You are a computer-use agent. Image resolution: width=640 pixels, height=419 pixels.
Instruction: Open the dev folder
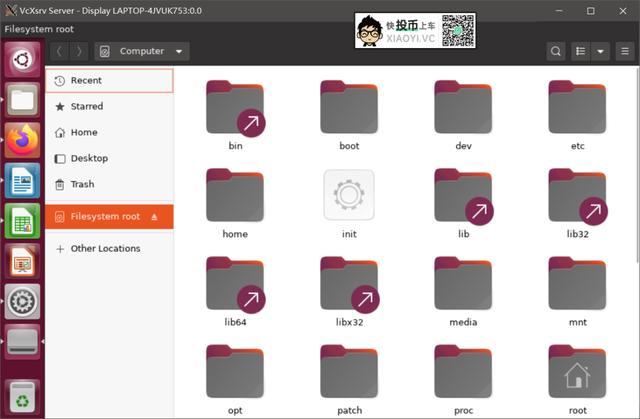click(463, 108)
